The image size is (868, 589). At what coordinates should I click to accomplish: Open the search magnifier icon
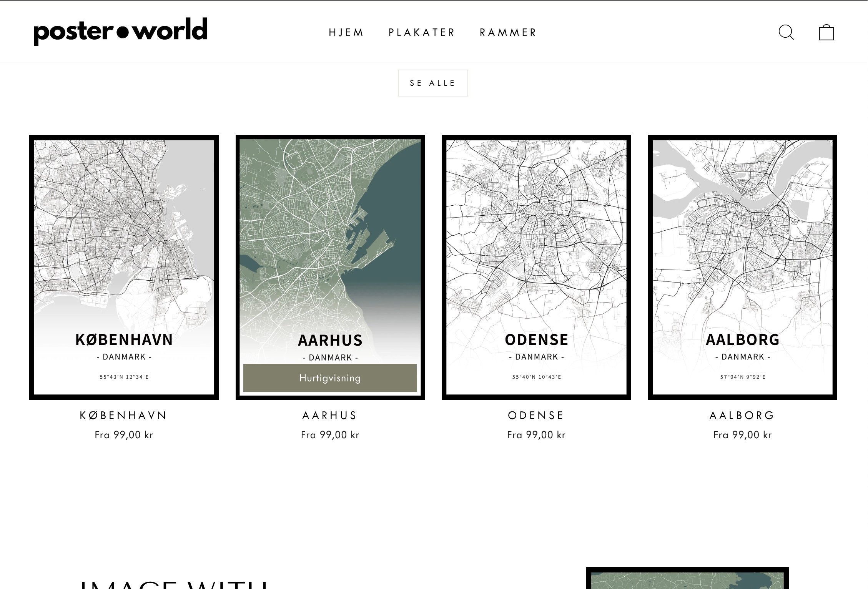[786, 32]
